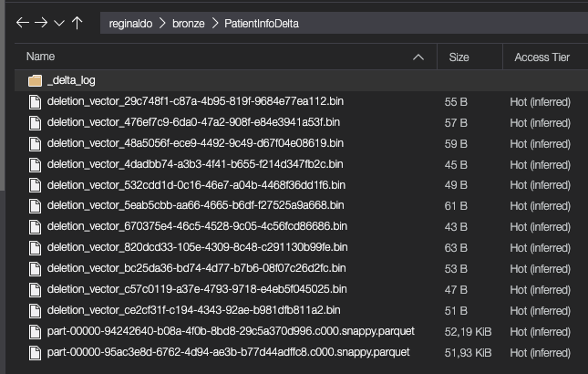Go back with the left arrow
Screen dimensions: 588x374
pos(23,23)
